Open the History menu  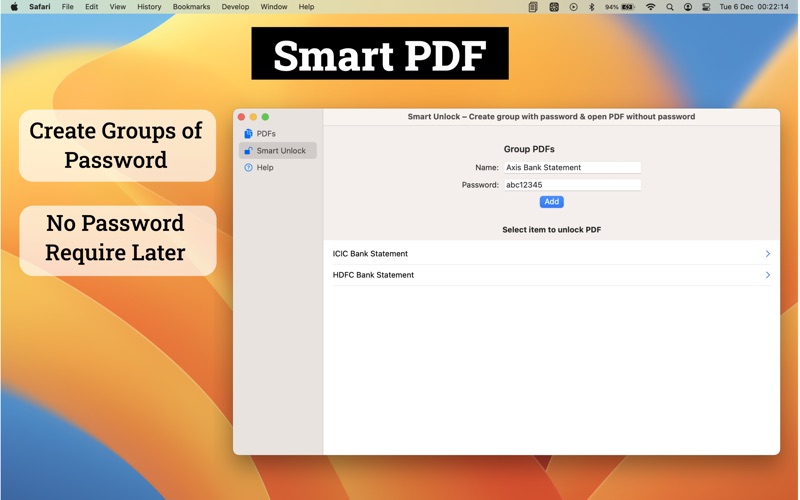click(x=149, y=7)
